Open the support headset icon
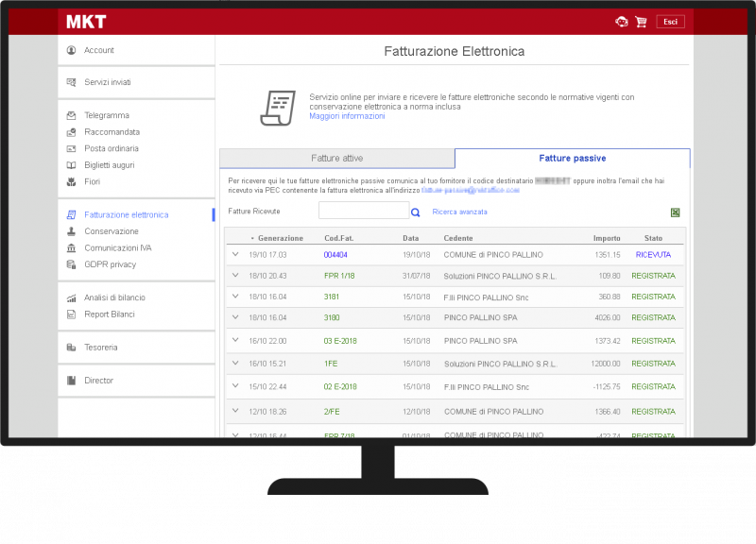Screen dimensions: 756x544 (621, 21)
